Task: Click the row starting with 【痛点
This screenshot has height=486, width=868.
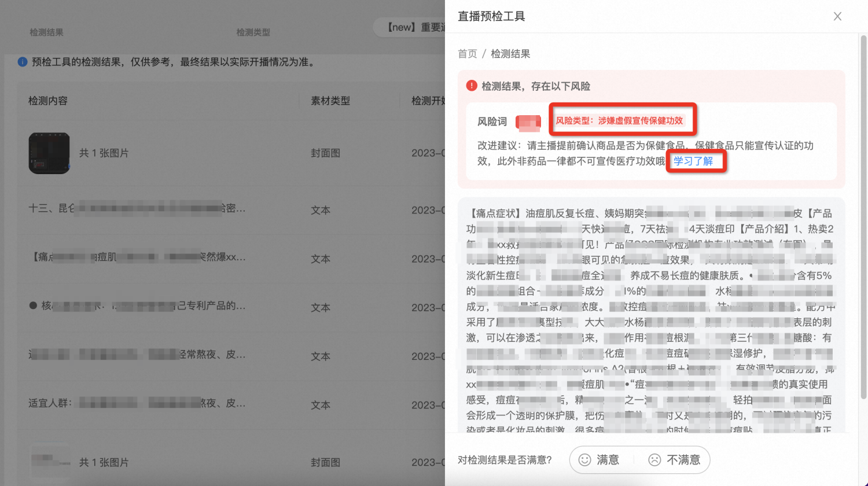Action: 231,259
